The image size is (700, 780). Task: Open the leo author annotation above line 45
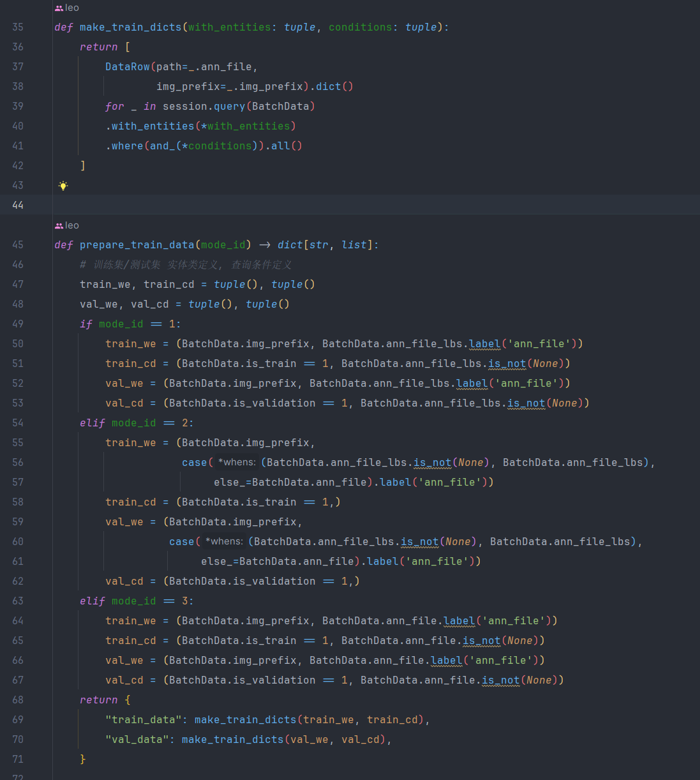tap(72, 225)
